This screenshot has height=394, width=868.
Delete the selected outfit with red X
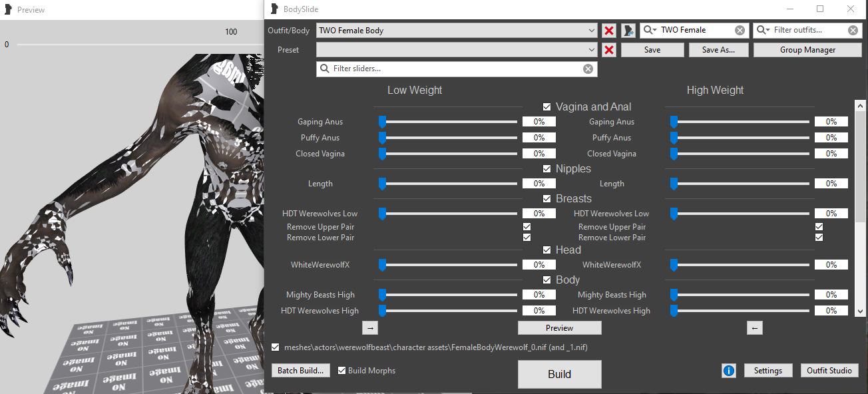click(x=609, y=31)
